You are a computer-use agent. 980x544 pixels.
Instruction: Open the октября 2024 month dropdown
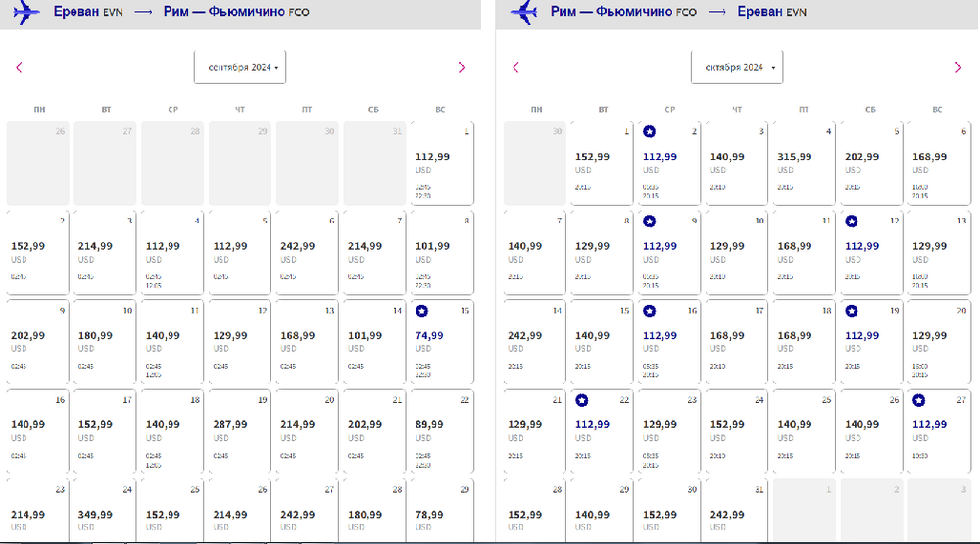click(737, 67)
